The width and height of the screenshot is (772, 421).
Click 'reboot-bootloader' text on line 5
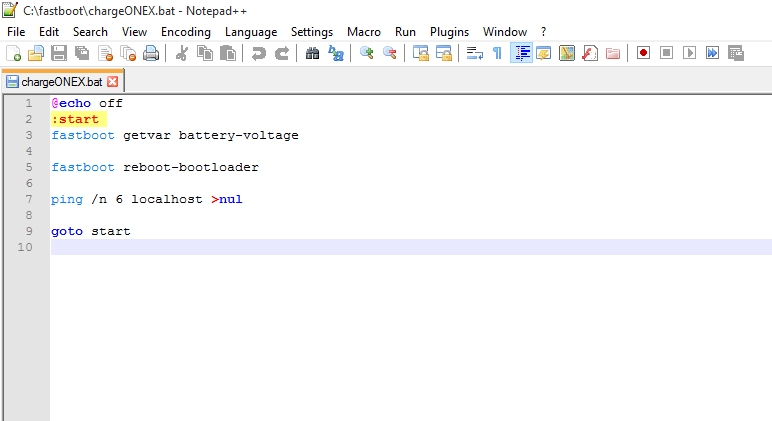191,167
